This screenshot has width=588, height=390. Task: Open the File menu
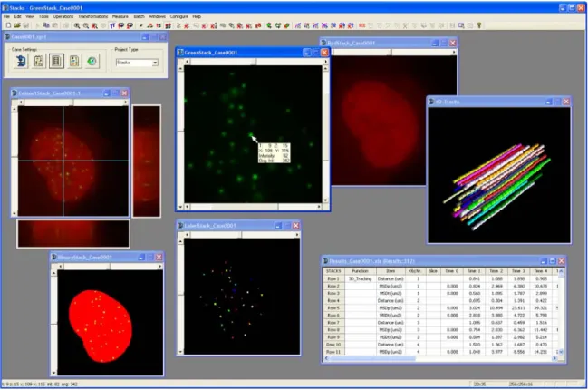tap(6, 16)
